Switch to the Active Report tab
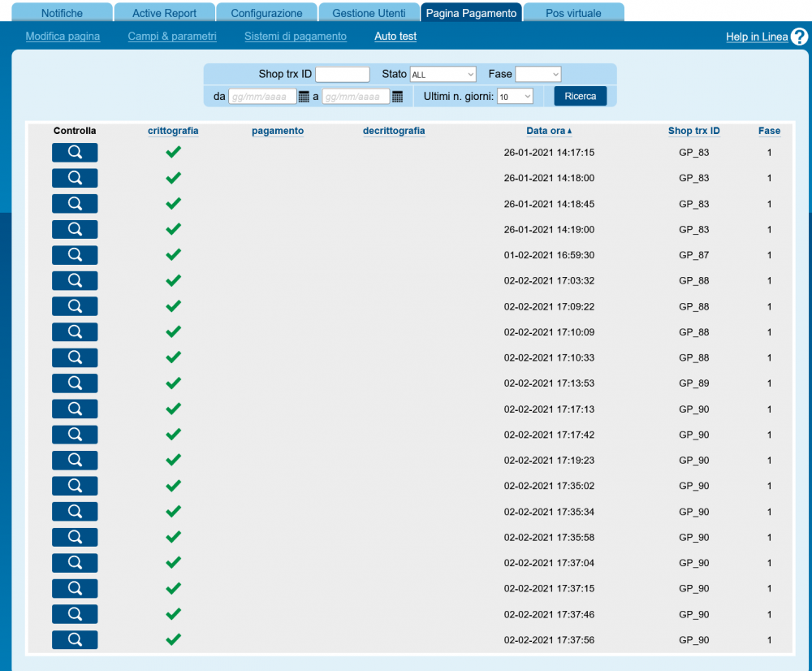Screen dimensions: 812x671 164,13
